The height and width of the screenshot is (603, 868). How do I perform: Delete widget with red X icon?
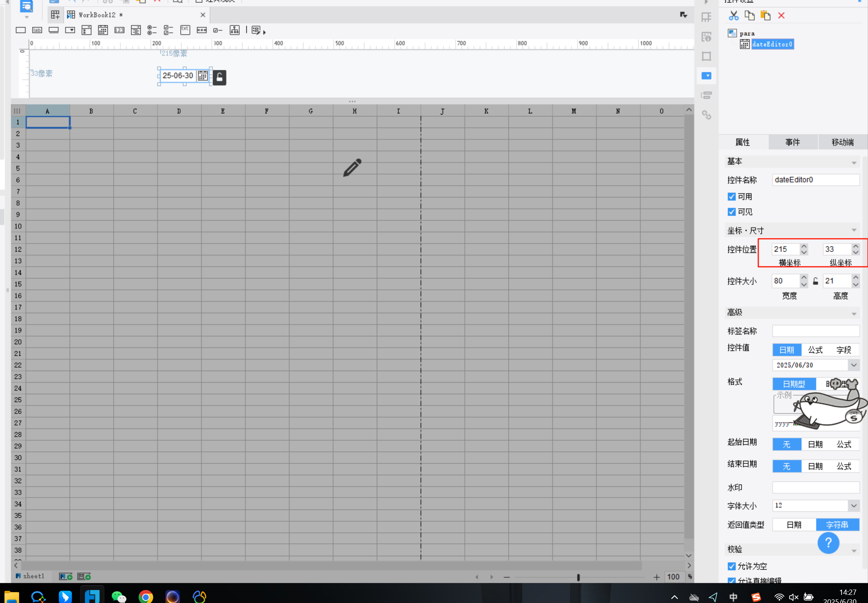point(781,15)
